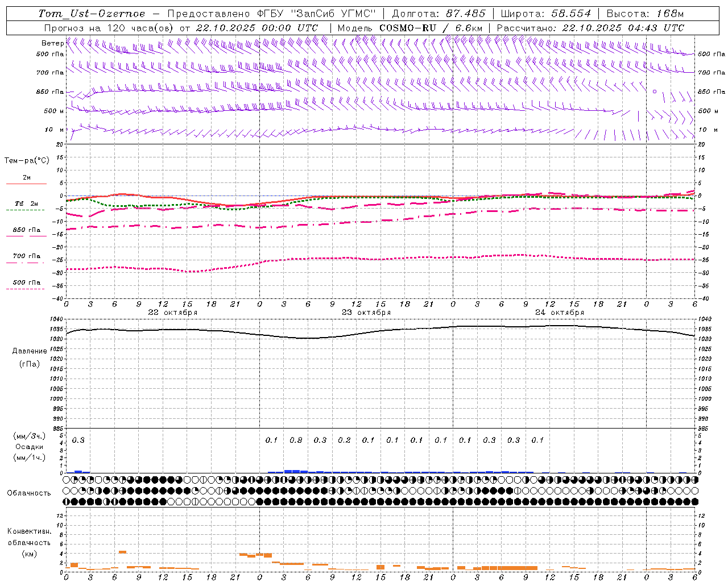Click the 'Высота: 168м' header field

pos(645,14)
